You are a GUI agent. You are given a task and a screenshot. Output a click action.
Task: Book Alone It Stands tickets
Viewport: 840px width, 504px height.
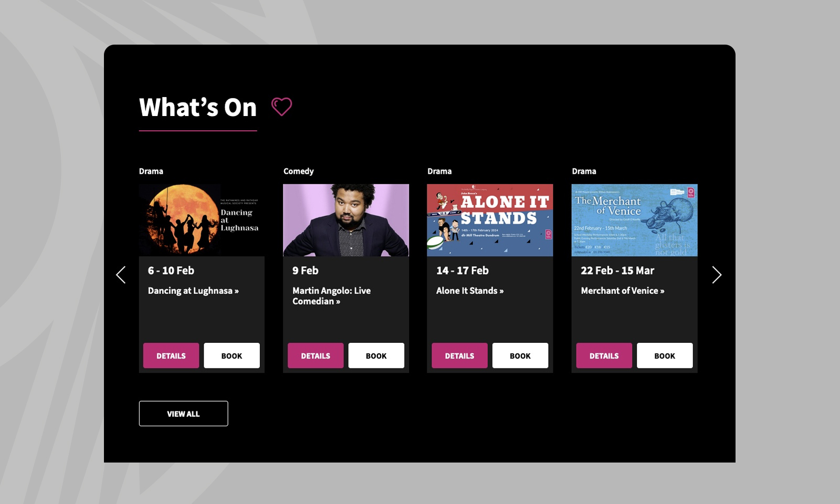pyautogui.click(x=520, y=355)
